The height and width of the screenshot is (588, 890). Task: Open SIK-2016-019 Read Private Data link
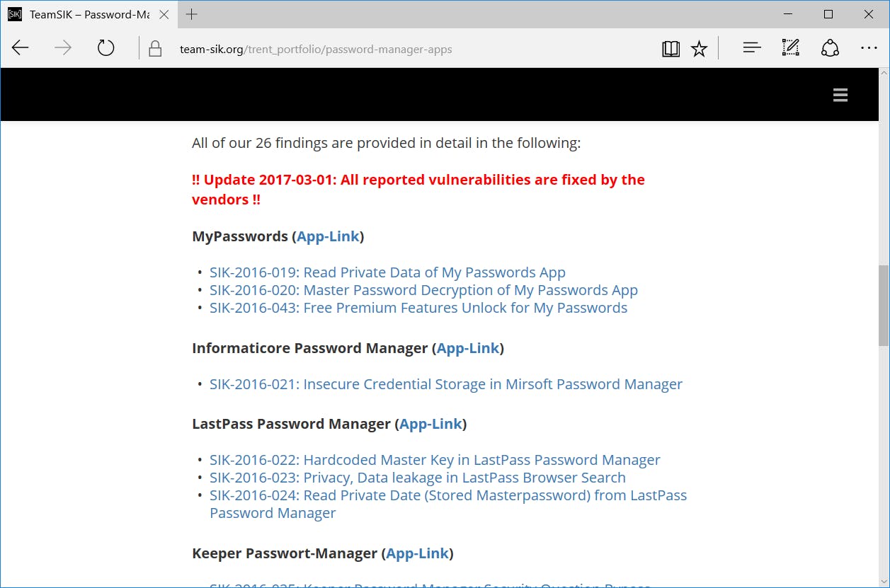(387, 272)
